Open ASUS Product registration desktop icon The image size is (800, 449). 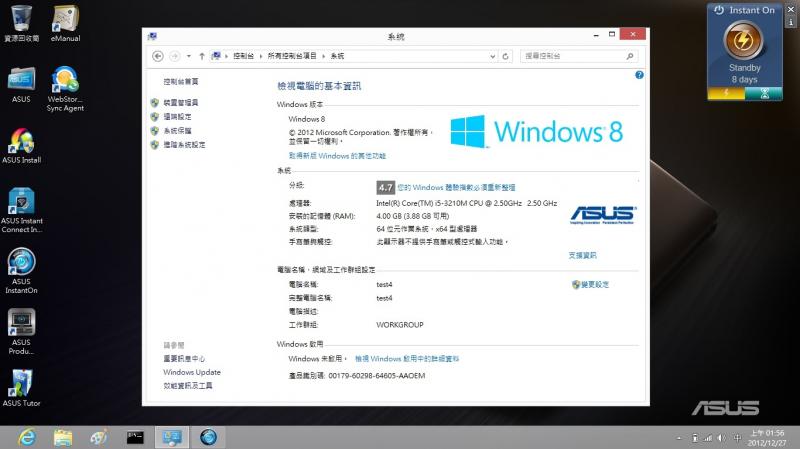(21, 332)
